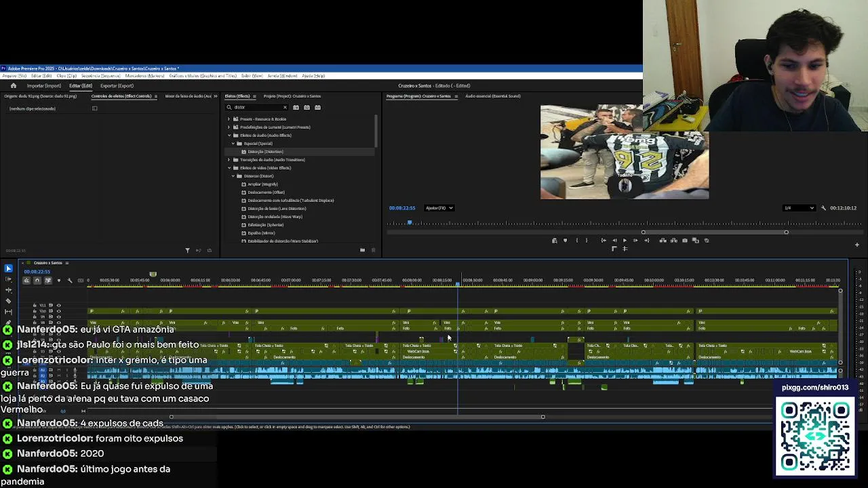868x488 pixels.
Task: Clear the Effects search with X
Action: 285,107
